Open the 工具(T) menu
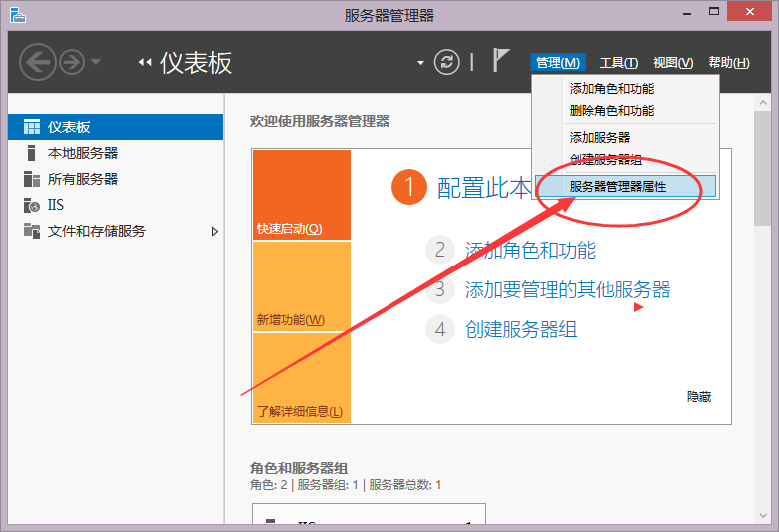Image resolution: width=779 pixels, height=532 pixels. click(x=619, y=63)
